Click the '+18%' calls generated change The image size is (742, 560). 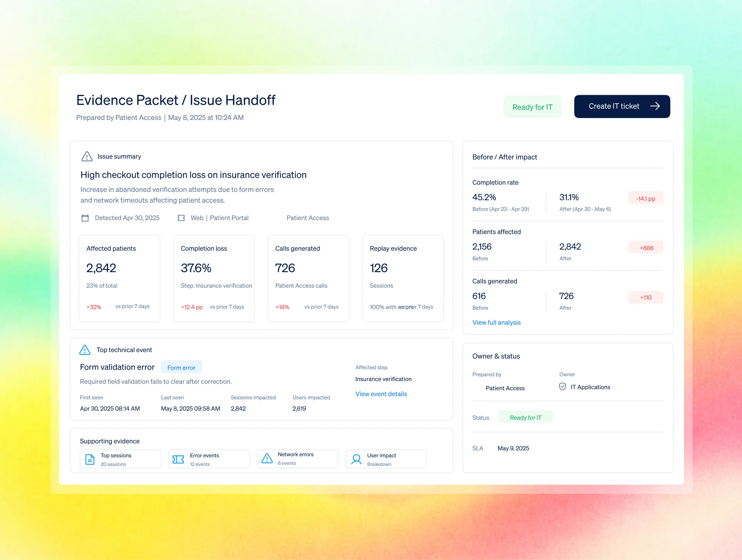tap(282, 307)
